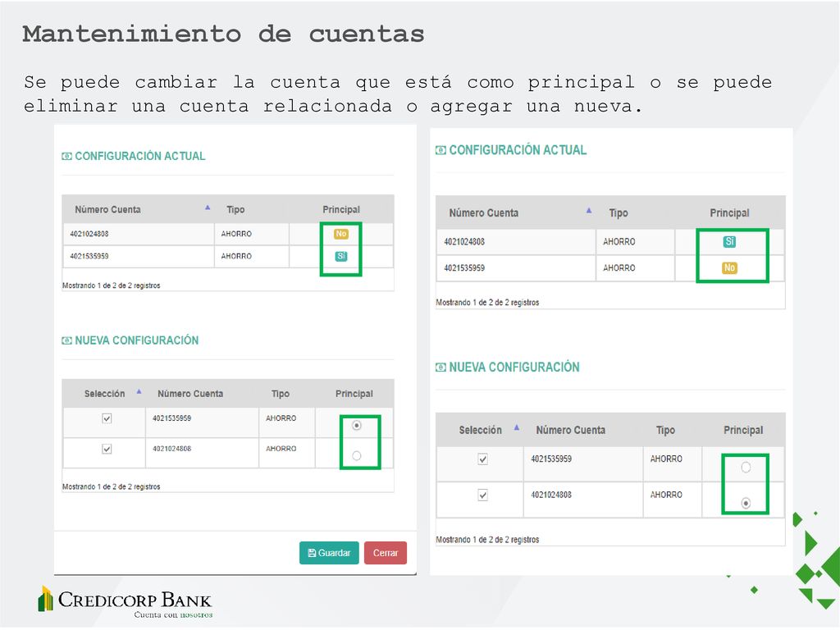Viewport: 840px width, 630px height.
Task: Click account 4021024808 in the left current table
Action: 89,234
